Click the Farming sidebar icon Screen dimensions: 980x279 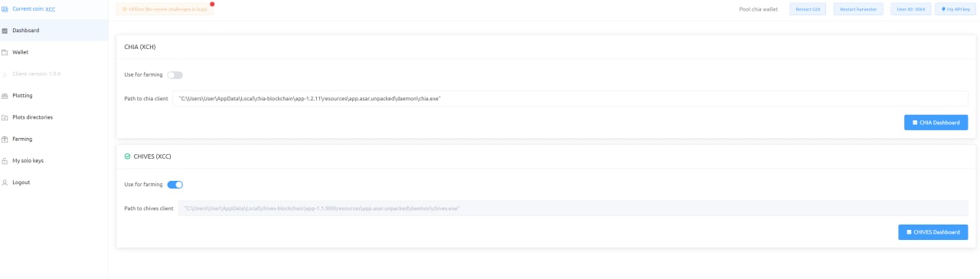tap(5, 139)
